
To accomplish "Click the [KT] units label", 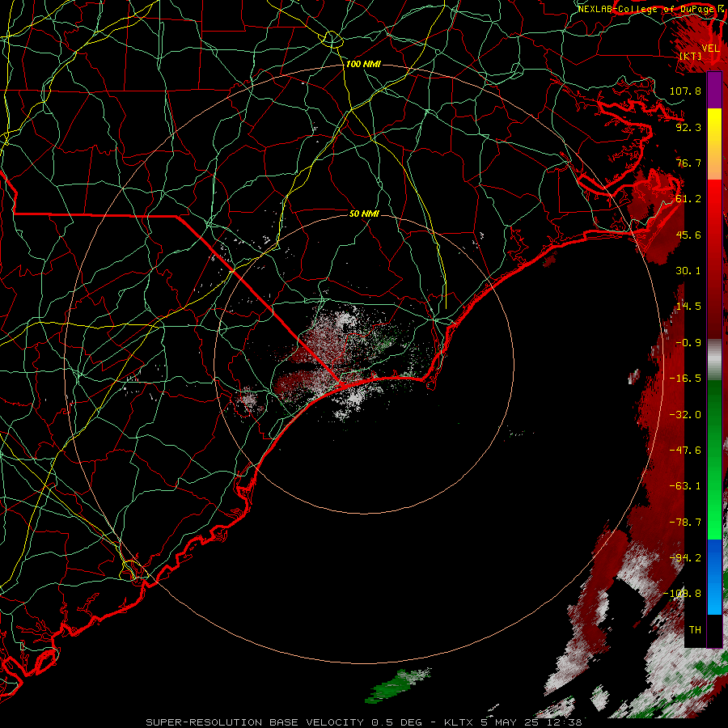I will click(x=691, y=57).
